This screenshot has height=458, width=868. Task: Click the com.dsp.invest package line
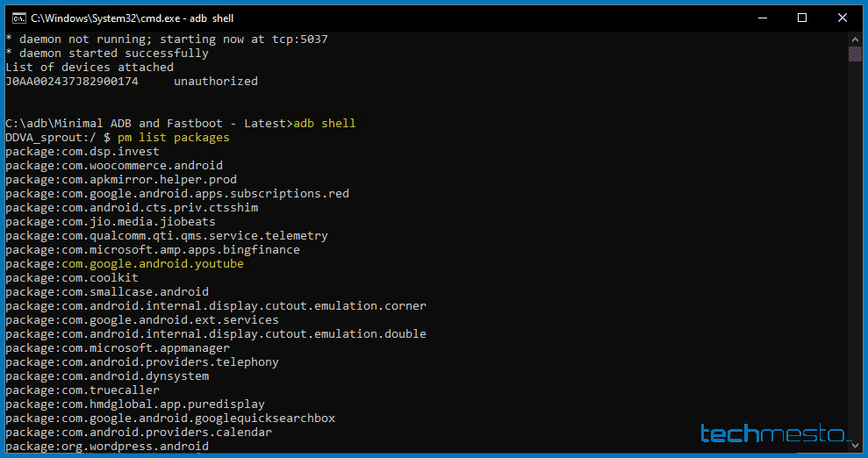point(82,152)
